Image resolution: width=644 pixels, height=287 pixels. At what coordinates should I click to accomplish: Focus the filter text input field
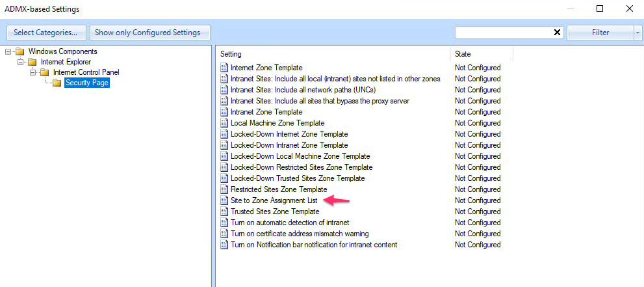[504, 33]
